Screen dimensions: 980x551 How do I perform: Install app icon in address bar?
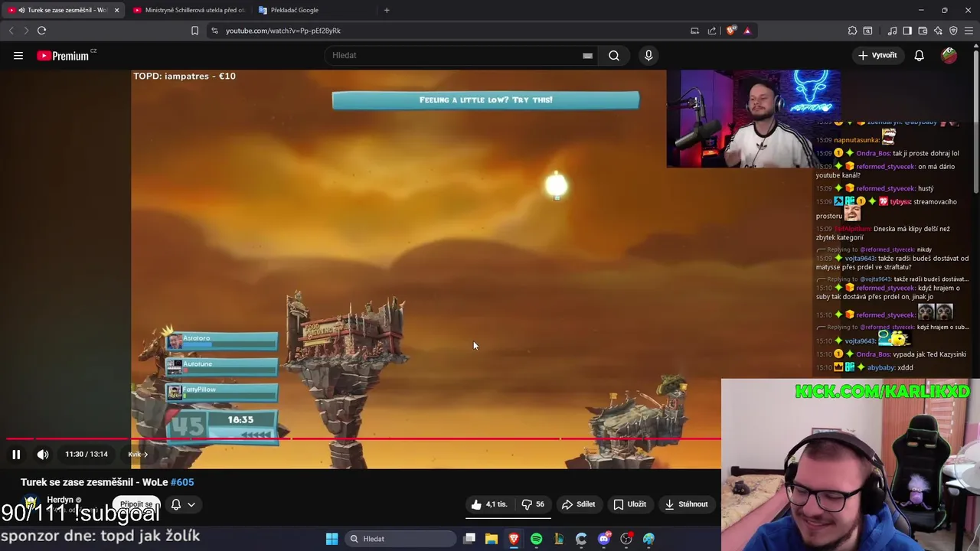pyautogui.click(x=695, y=31)
